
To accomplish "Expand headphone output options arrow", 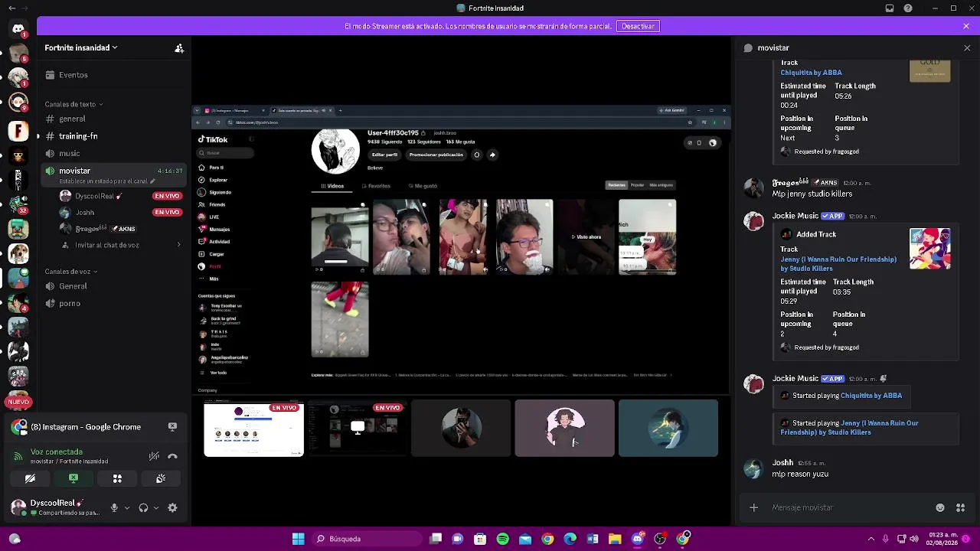I will pyautogui.click(x=156, y=507).
